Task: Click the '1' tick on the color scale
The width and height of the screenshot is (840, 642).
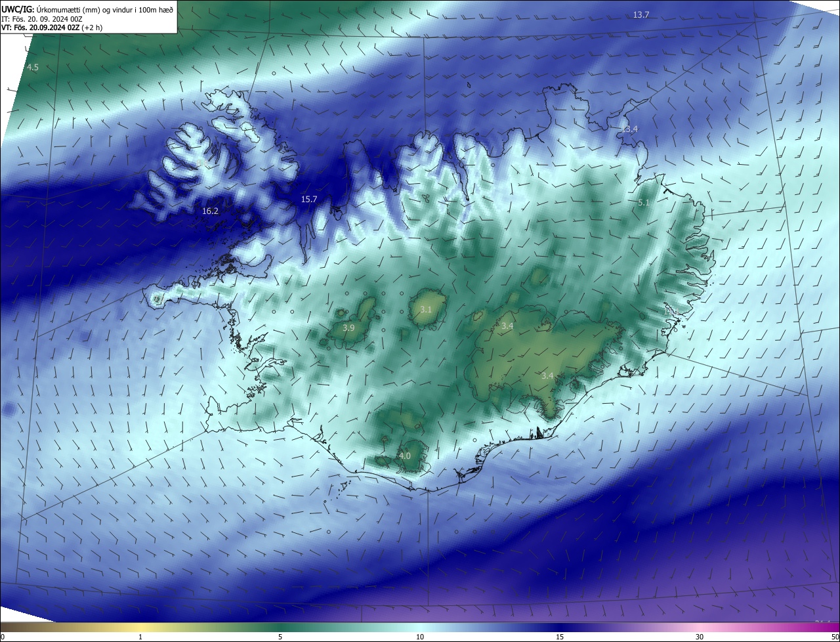Action: pos(140,637)
